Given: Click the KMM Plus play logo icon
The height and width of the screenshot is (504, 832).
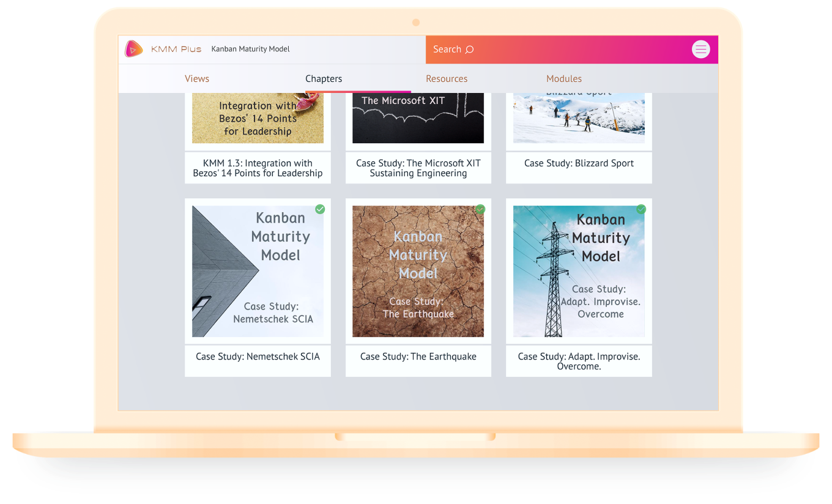Looking at the screenshot, I should pyautogui.click(x=133, y=49).
